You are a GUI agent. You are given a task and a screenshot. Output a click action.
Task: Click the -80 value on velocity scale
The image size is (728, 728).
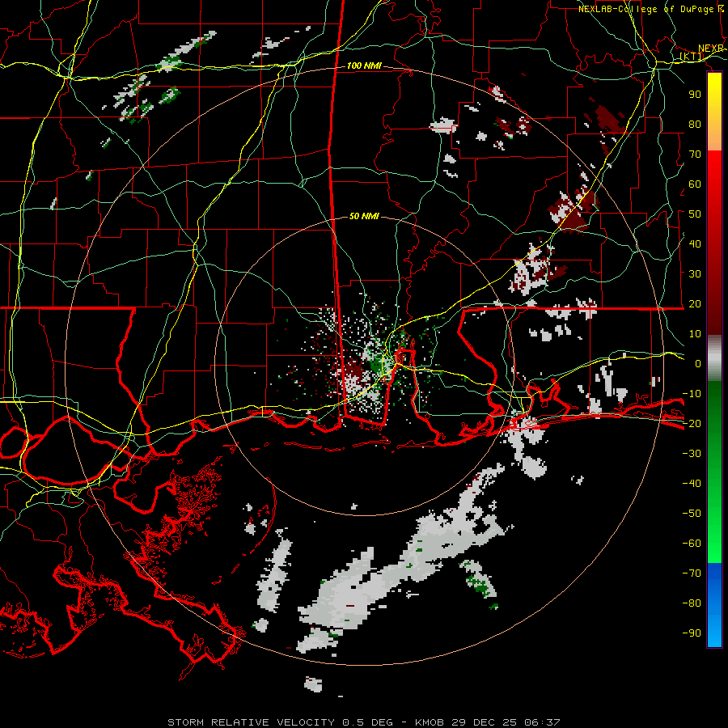click(x=692, y=603)
